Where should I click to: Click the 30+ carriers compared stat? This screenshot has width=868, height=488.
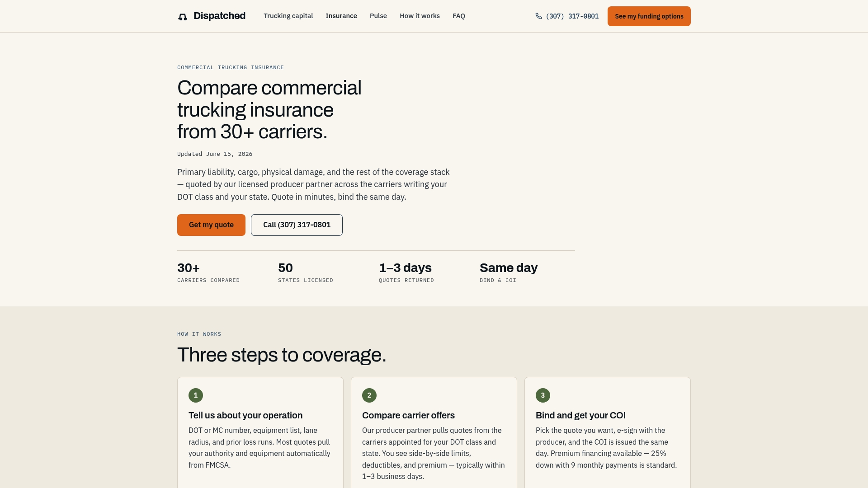click(208, 272)
